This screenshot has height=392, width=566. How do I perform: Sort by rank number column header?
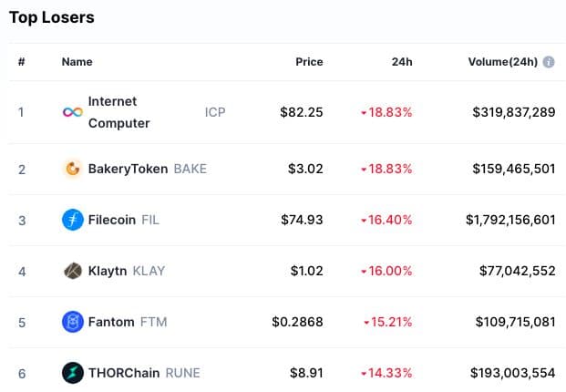pos(21,62)
